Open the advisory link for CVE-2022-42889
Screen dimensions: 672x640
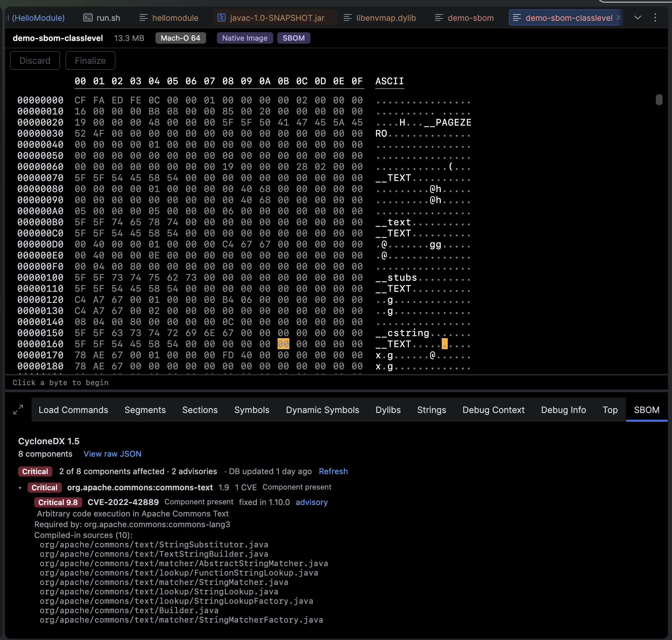pyautogui.click(x=311, y=502)
